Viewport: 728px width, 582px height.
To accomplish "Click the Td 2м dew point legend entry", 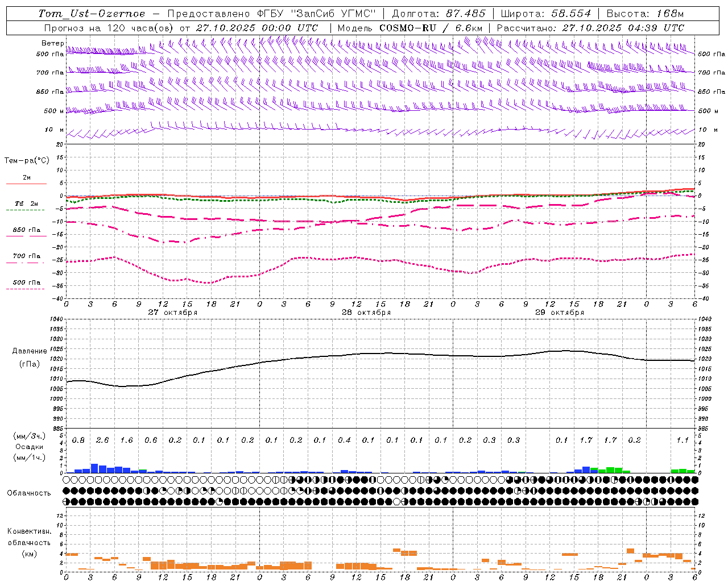I will [x=26, y=203].
